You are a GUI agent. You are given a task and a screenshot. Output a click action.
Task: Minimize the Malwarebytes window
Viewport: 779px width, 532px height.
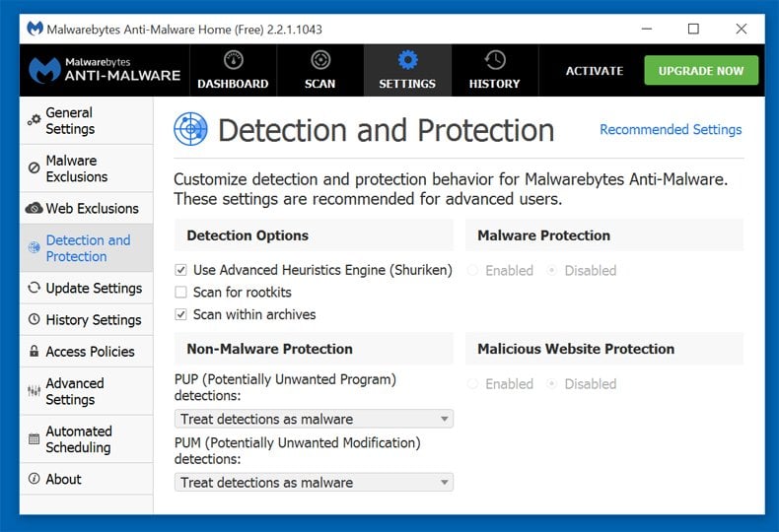pyautogui.click(x=646, y=29)
